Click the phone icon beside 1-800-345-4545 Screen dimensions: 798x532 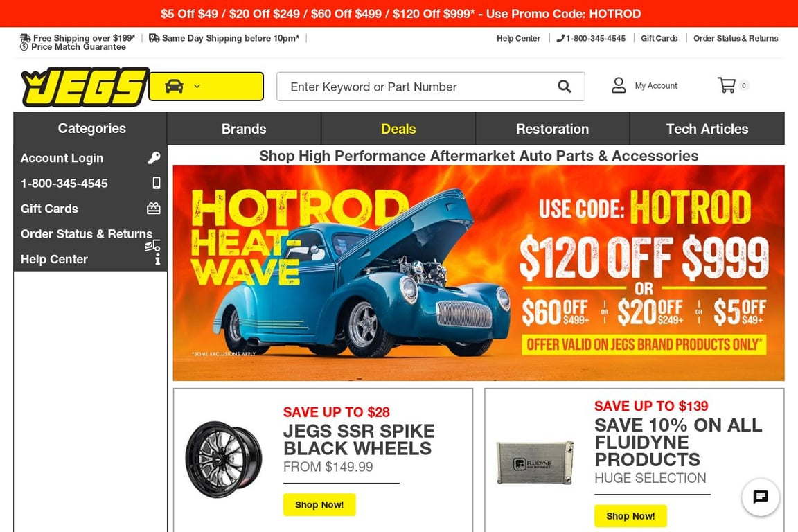[157, 183]
